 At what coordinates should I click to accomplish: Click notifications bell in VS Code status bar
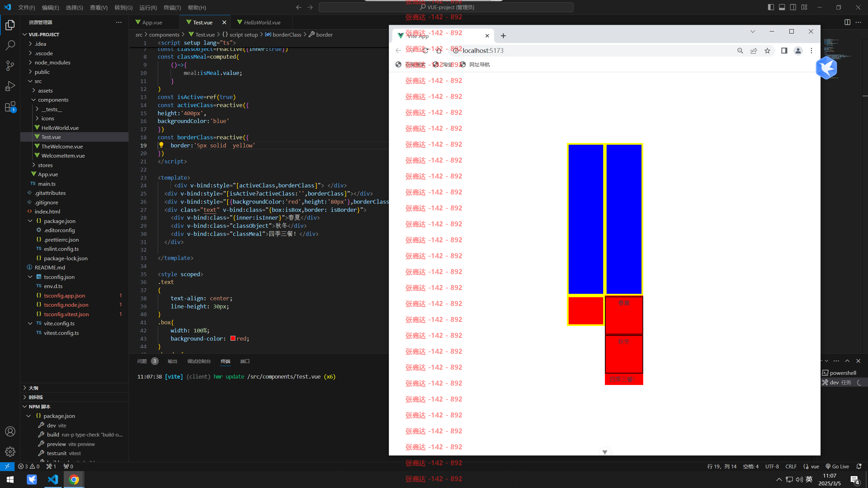(859, 466)
